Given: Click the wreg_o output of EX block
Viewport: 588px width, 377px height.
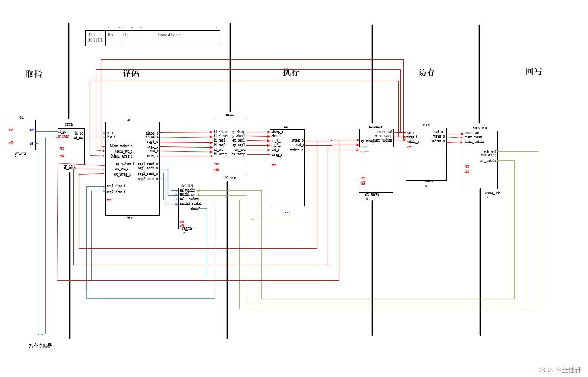Looking at the screenshot, I should 298,140.
